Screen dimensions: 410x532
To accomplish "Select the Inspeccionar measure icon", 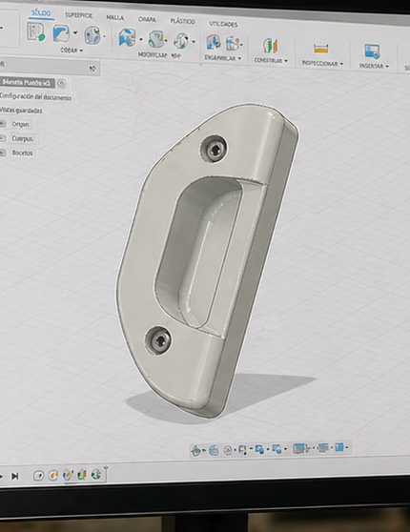I will [320, 49].
